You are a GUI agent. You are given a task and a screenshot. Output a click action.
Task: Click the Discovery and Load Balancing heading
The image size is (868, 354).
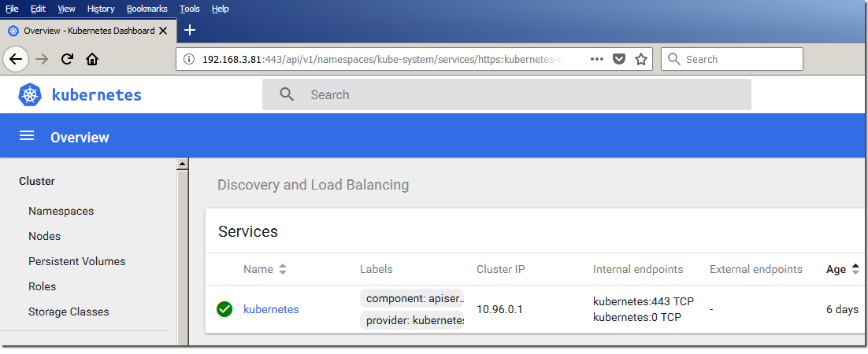coord(313,185)
